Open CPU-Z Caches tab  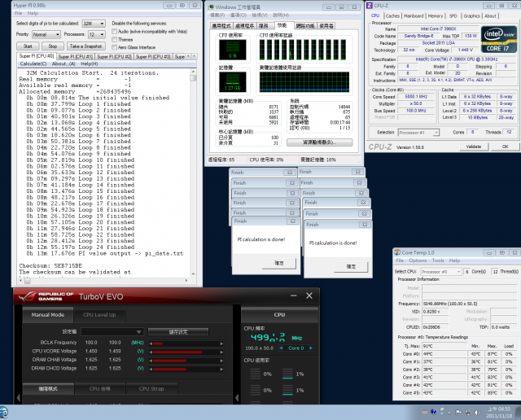[x=392, y=16]
